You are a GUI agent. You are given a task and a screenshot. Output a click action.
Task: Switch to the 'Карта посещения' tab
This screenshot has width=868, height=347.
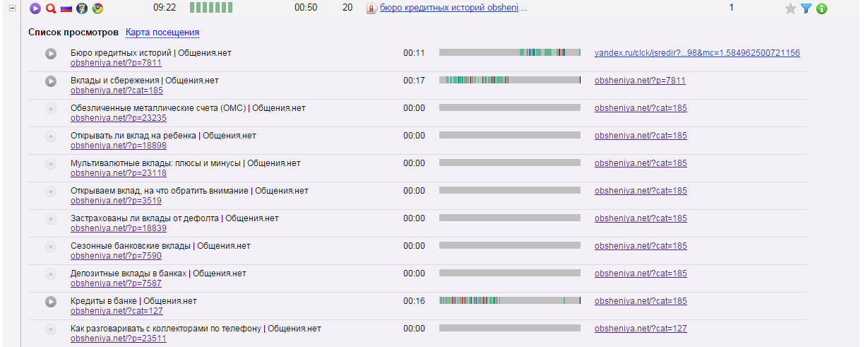tap(162, 32)
